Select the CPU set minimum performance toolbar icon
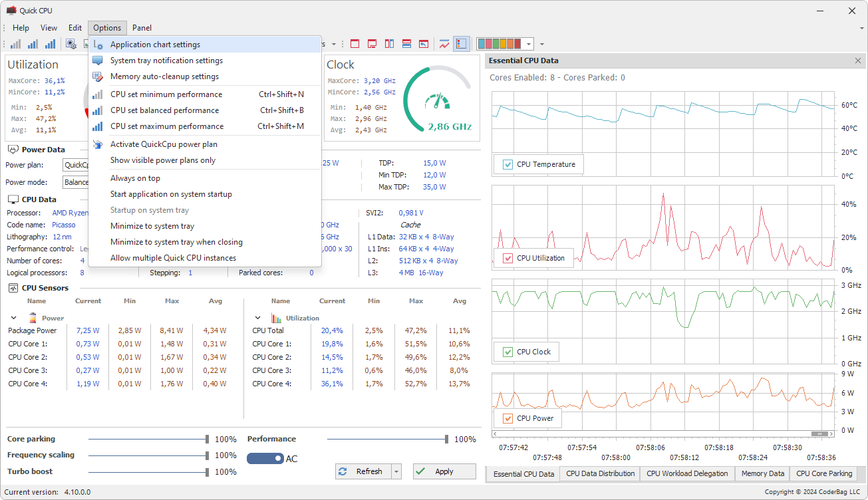 point(15,44)
